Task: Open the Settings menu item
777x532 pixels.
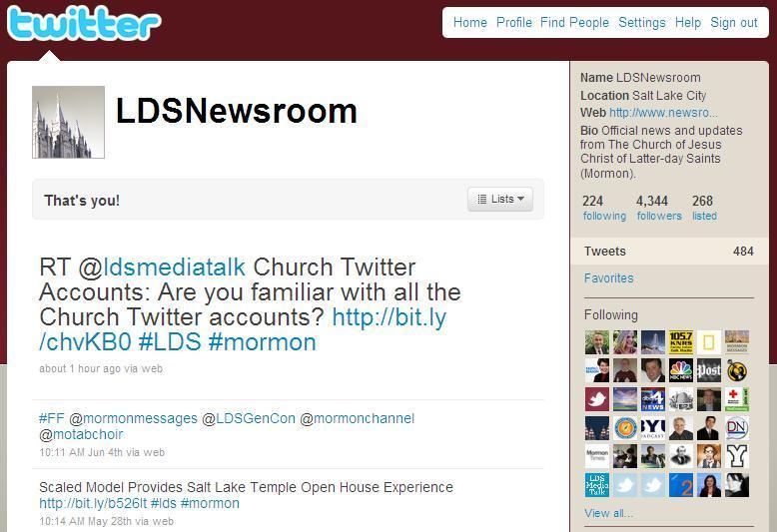Action: click(x=642, y=23)
